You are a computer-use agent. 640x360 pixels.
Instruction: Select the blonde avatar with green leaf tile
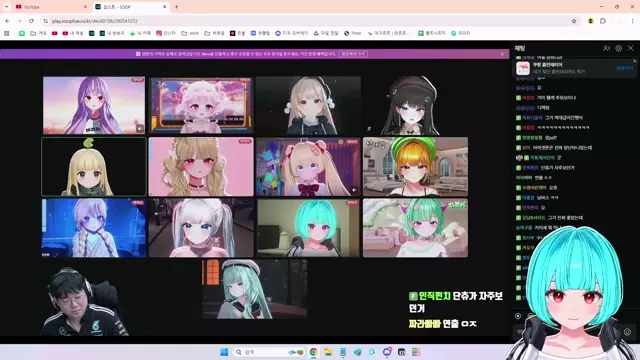tap(94, 167)
